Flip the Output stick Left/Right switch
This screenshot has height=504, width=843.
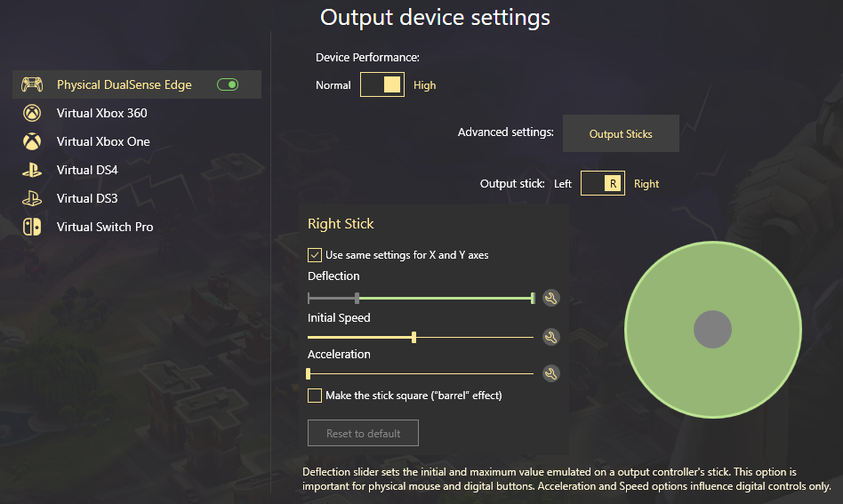point(603,183)
